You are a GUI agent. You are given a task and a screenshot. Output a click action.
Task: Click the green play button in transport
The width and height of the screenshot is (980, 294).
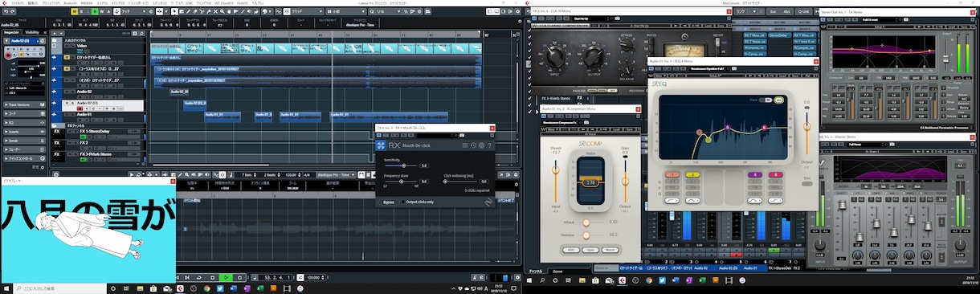point(227,277)
